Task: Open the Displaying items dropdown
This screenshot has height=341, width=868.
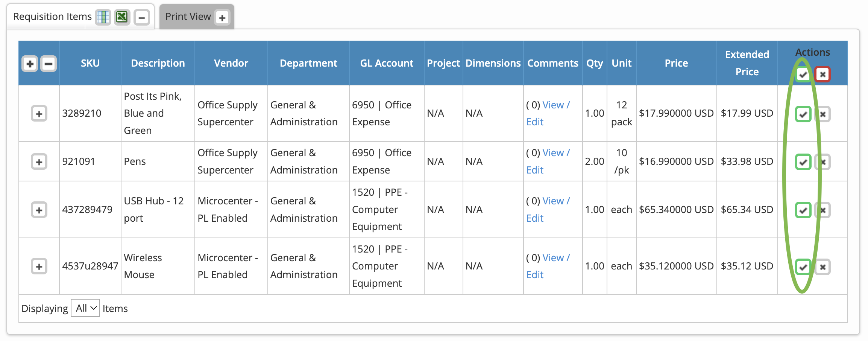Action: point(85,308)
